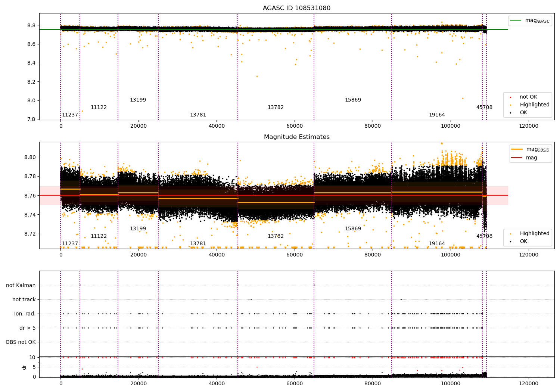Click x-axis tick 120000 under top plot
The image size is (560, 392).
[529, 126]
